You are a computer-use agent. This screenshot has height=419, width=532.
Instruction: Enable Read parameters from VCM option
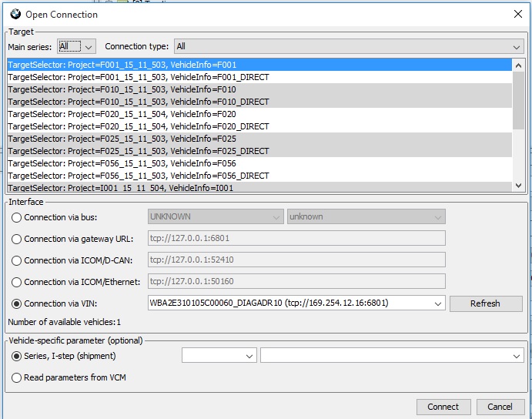tap(17, 377)
